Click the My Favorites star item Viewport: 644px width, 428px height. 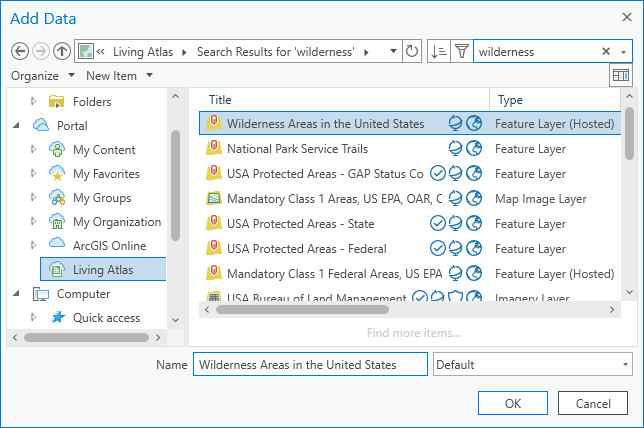107,173
